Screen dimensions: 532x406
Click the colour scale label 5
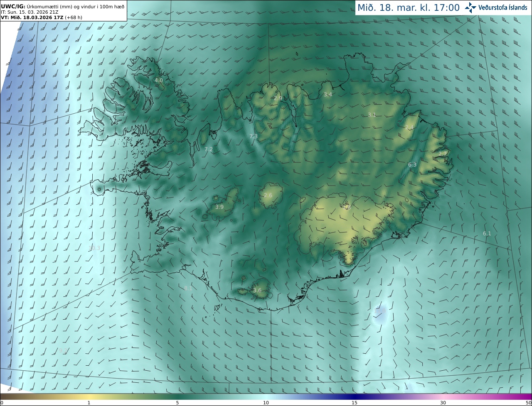pyautogui.click(x=177, y=403)
